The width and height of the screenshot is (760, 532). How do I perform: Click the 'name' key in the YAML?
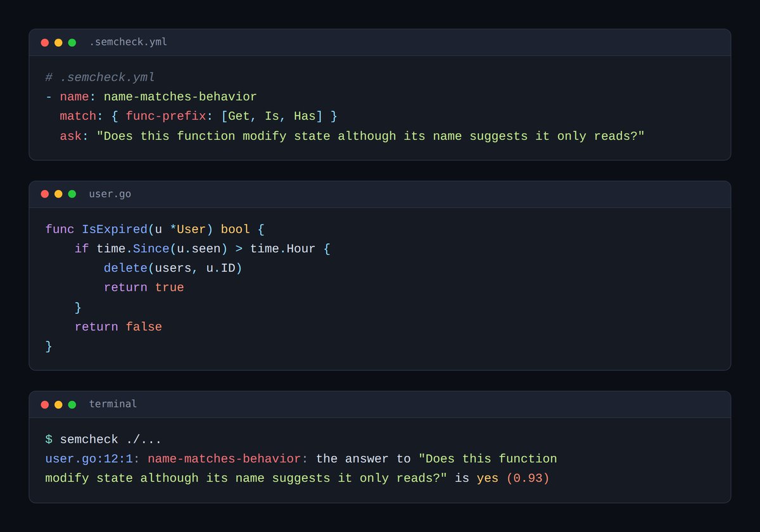point(74,97)
